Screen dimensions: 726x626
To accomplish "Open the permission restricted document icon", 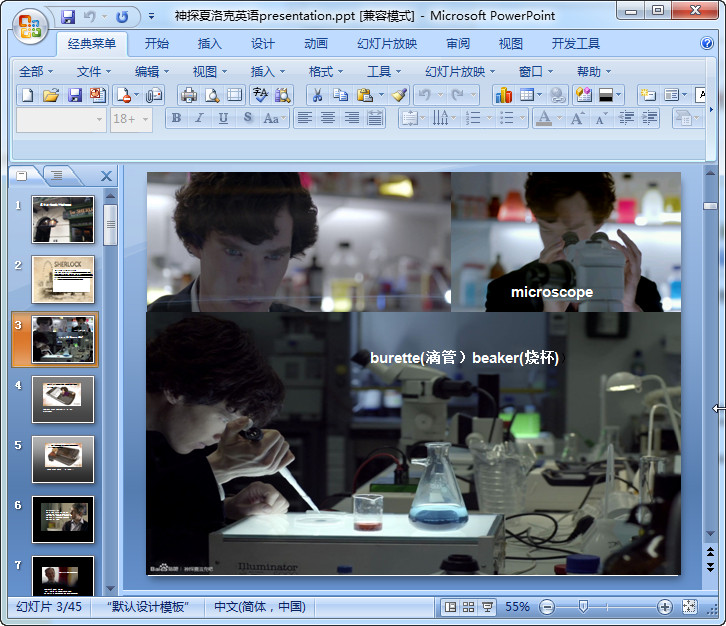I will [x=124, y=95].
